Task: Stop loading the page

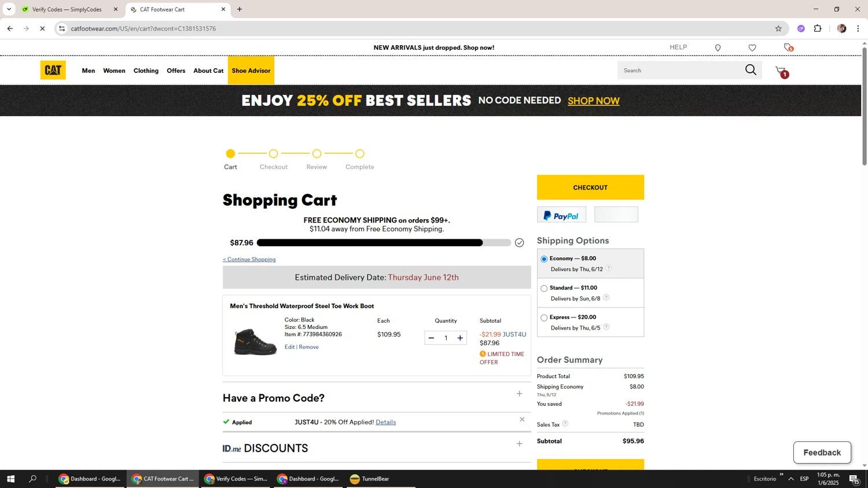Action: [x=42, y=28]
